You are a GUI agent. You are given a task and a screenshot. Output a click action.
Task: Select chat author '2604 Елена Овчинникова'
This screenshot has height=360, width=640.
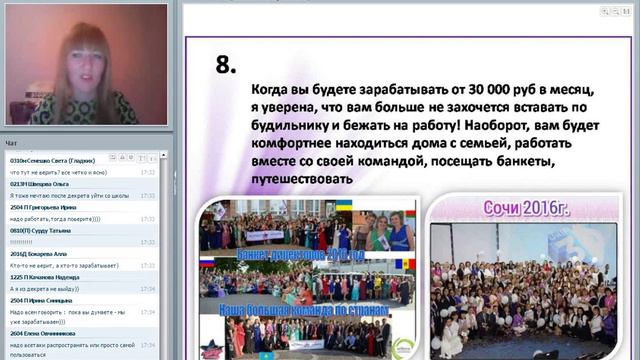click(43, 333)
